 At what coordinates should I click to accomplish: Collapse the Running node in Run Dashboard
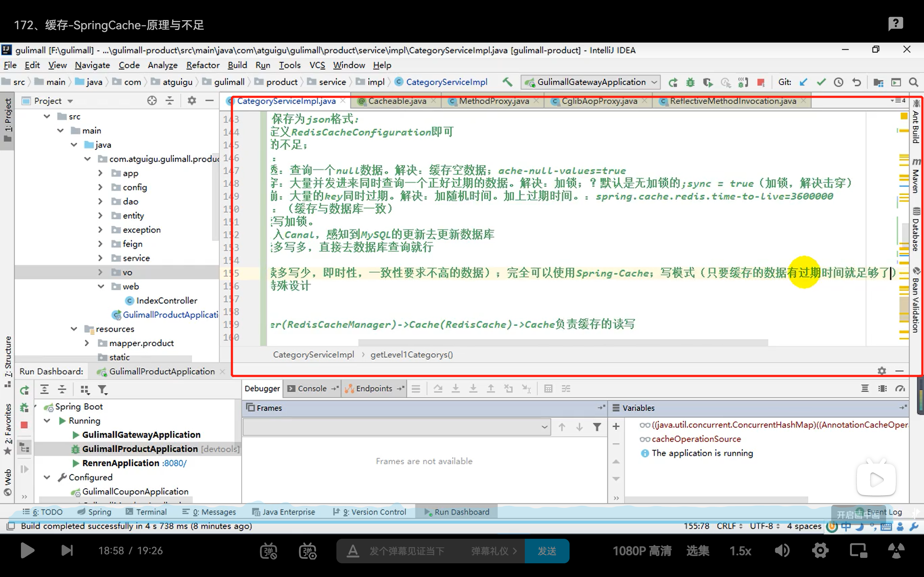click(47, 420)
